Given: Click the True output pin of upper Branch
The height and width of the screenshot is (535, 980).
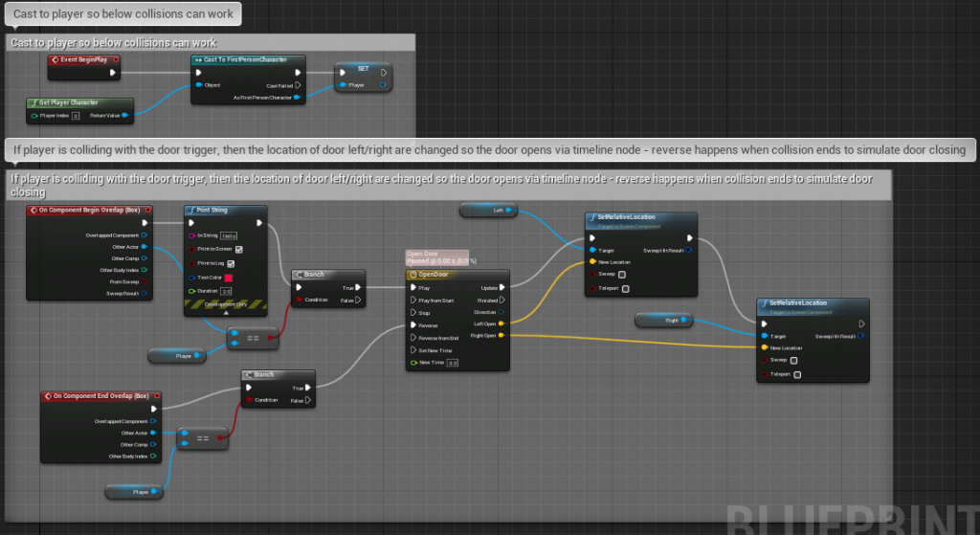Looking at the screenshot, I should [360, 286].
